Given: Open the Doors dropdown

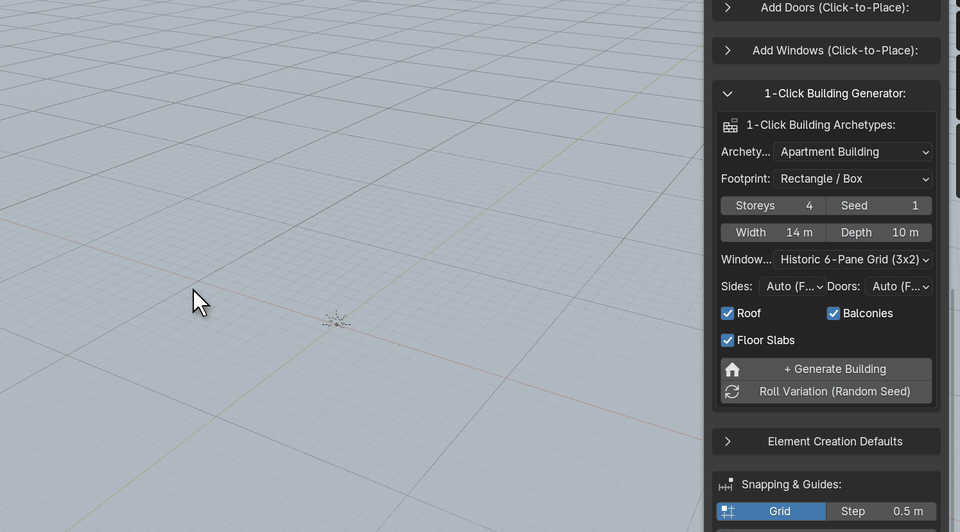Looking at the screenshot, I should [x=898, y=287].
